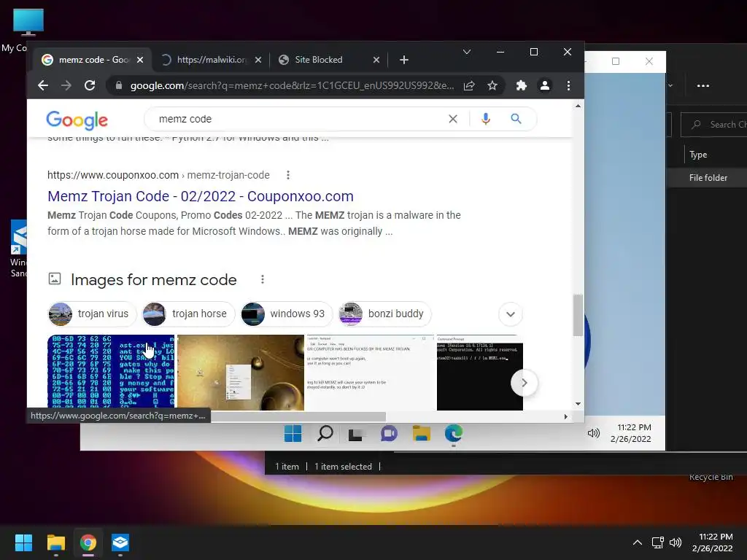Click the Chrome forward arrow
This screenshot has height=560, width=747.
[66, 86]
